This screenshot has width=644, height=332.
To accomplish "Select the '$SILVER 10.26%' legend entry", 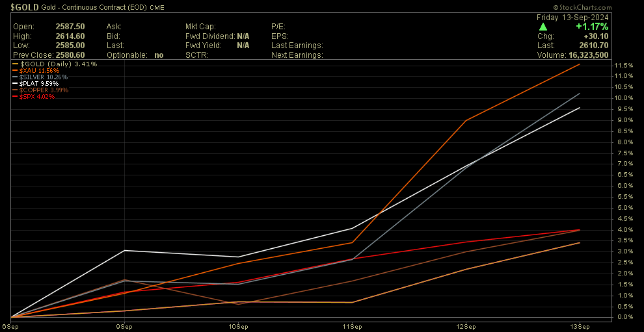I will (x=40, y=77).
